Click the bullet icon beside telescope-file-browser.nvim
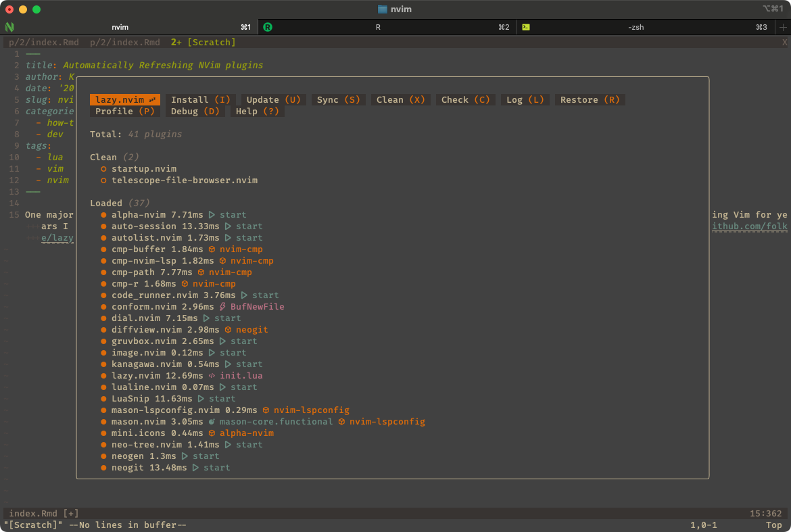The width and height of the screenshot is (791, 532). (103, 180)
